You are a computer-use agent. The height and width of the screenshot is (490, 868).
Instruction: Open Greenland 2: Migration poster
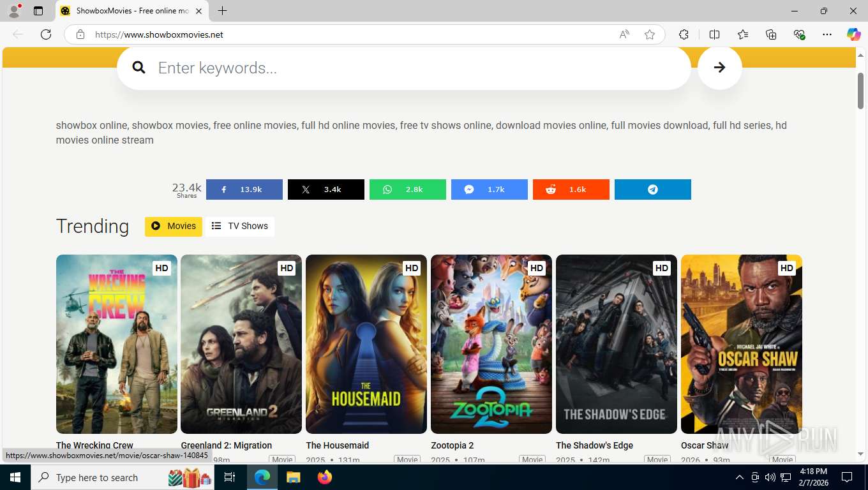click(x=241, y=345)
